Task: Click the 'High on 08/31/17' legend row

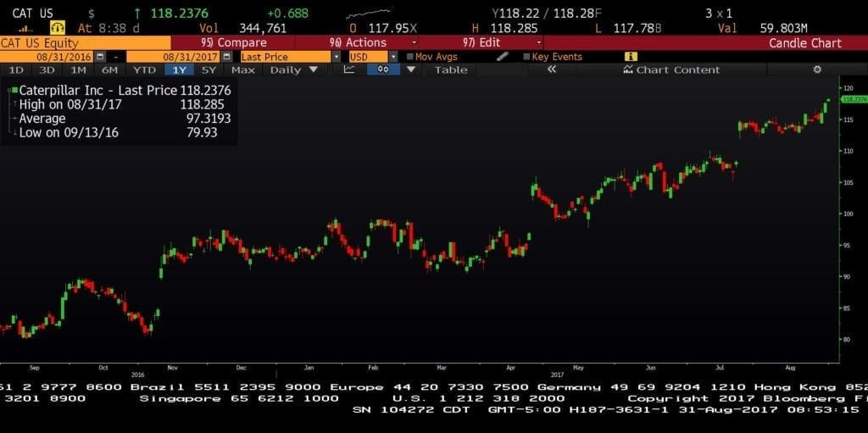Action: [121, 105]
